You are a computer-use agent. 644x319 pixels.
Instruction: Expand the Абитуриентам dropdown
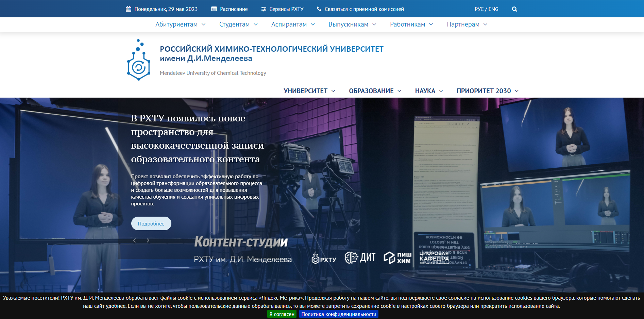[x=181, y=24]
